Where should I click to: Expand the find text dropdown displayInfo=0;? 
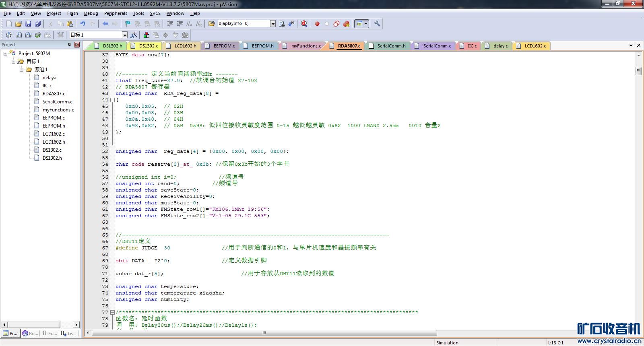pos(272,24)
